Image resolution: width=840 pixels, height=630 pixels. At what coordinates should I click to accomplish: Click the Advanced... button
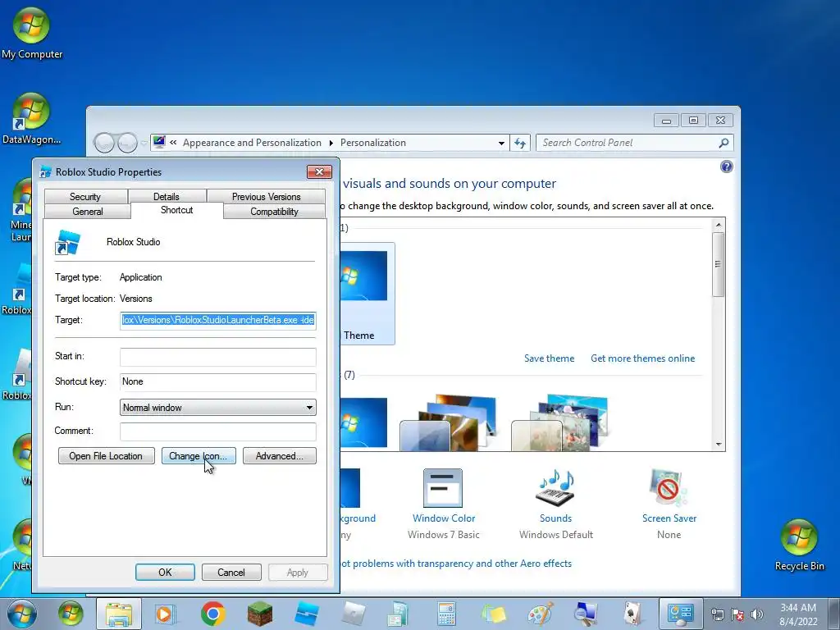(279, 456)
